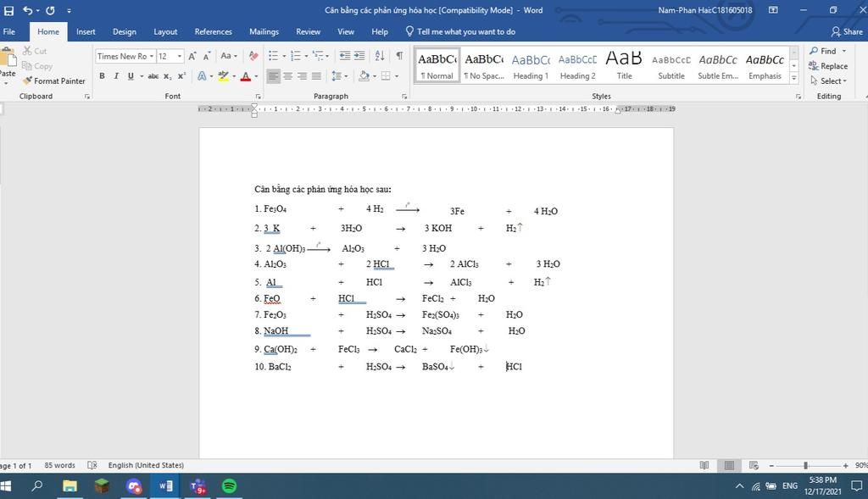Increase paragraph indent

tap(359, 56)
